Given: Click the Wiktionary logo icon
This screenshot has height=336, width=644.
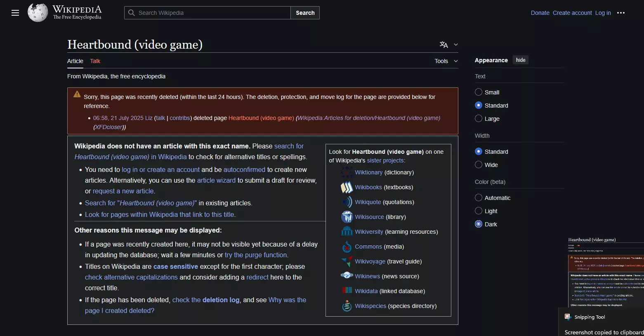Looking at the screenshot, I should 347,172.
